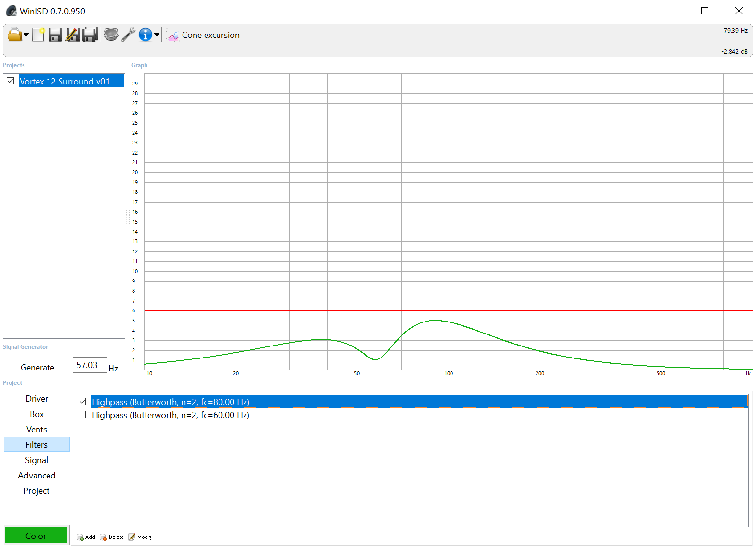Viewport: 756px width, 549px height.
Task: Add a new filter
Action: (x=86, y=537)
